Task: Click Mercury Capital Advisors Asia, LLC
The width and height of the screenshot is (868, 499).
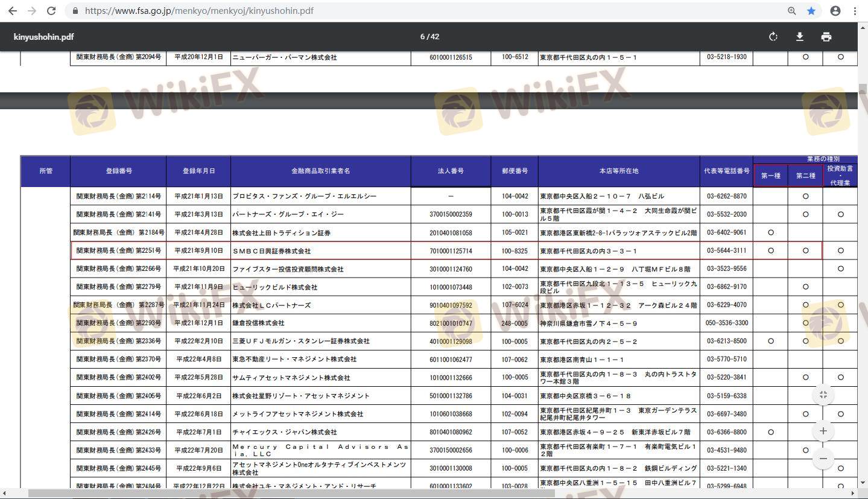Action: (x=320, y=450)
